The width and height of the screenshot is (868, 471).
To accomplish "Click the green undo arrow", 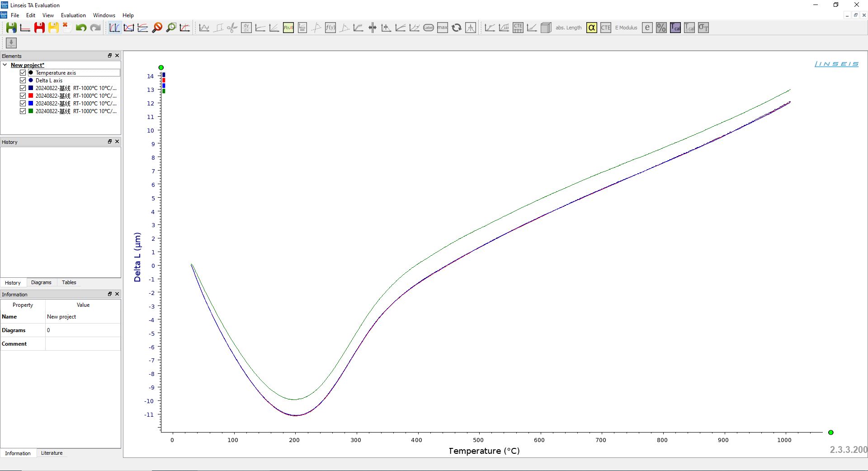I will tap(81, 28).
